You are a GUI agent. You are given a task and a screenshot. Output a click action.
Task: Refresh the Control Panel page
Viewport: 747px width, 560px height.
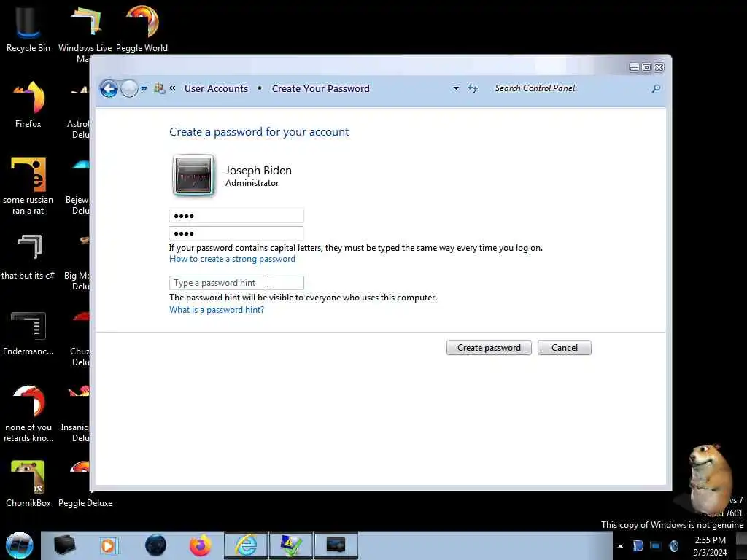tap(472, 88)
